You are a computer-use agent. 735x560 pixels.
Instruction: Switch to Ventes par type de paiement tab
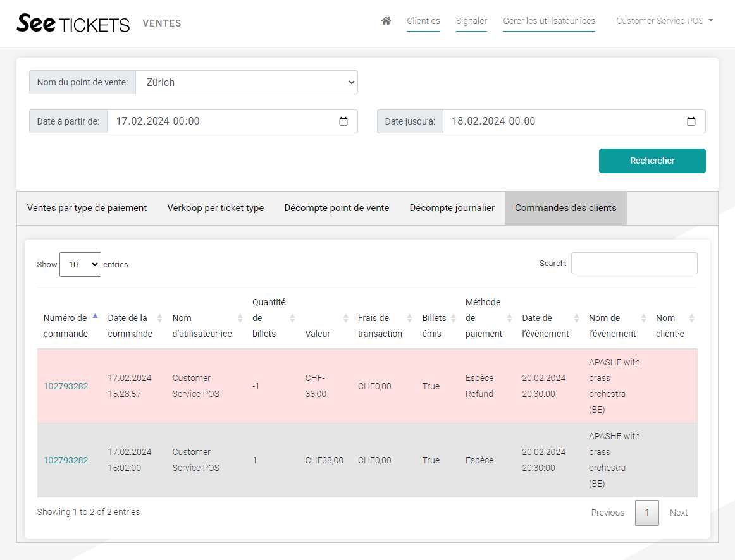point(87,208)
